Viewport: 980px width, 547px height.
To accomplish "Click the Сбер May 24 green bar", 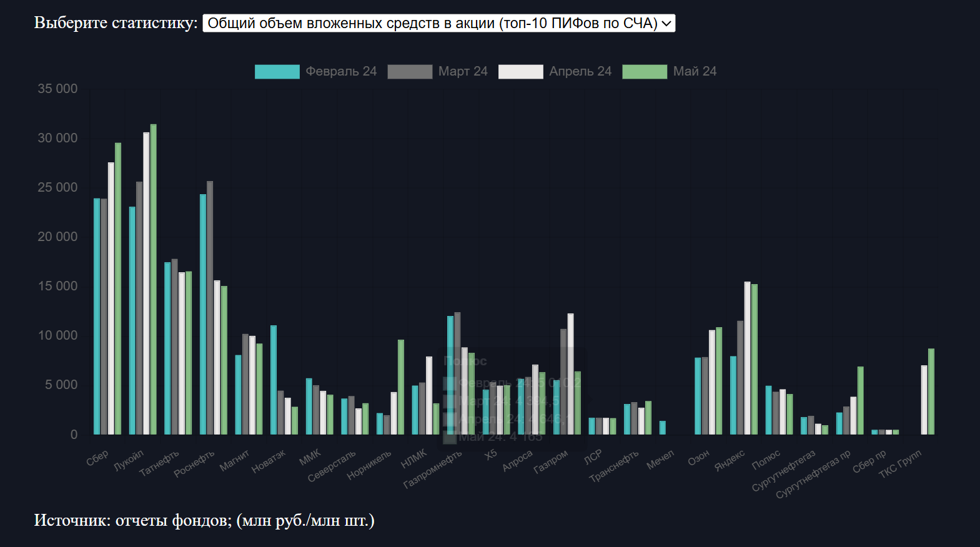I will tap(118, 288).
